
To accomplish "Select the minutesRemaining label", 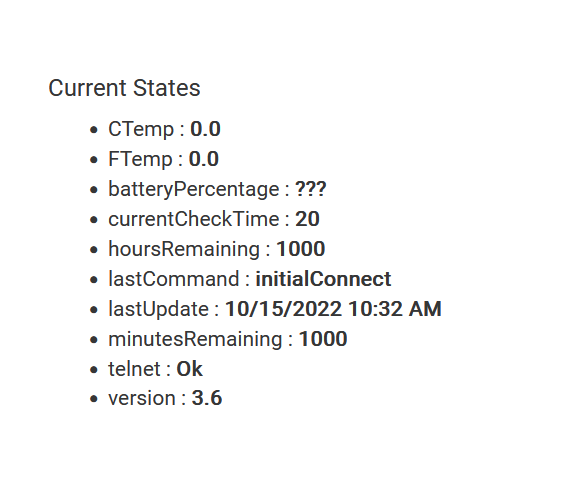I will point(195,339).
